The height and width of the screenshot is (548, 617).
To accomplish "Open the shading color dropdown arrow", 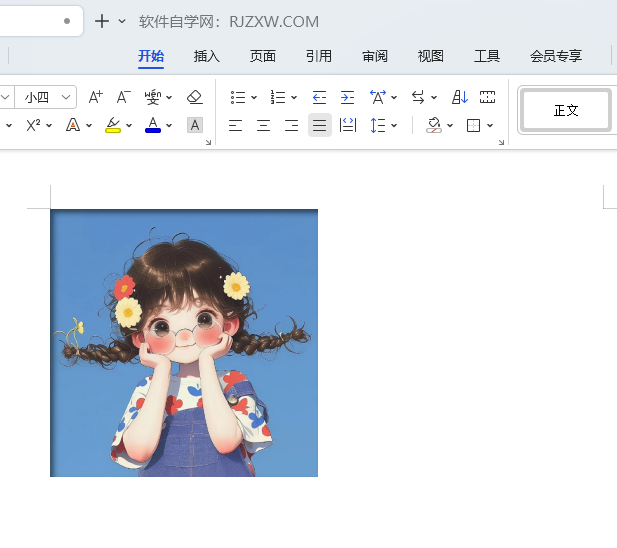I will (x=450, y=125).
